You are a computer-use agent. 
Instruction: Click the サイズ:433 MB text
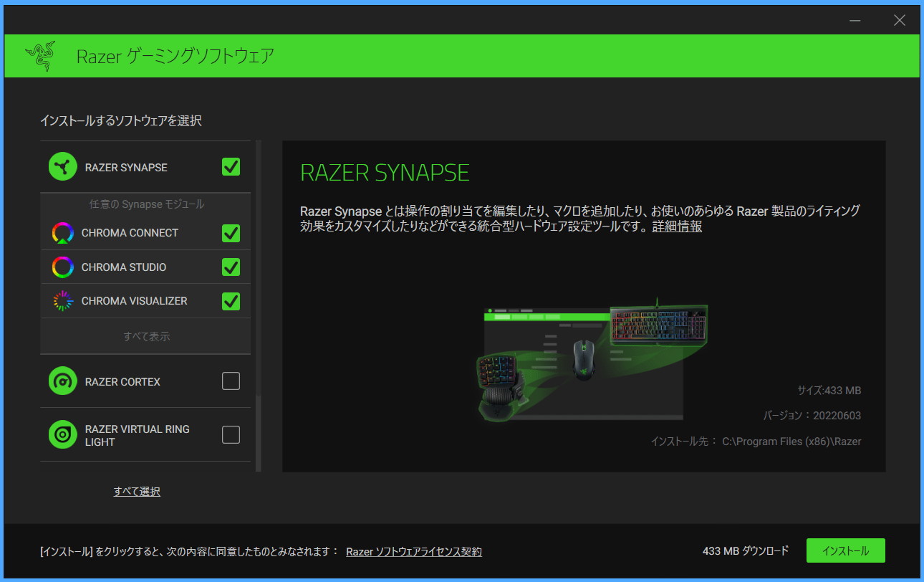[829, 391]
